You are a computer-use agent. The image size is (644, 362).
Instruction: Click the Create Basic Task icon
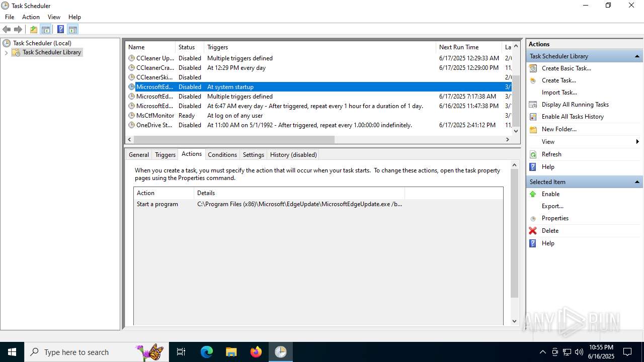coord(533,68)
